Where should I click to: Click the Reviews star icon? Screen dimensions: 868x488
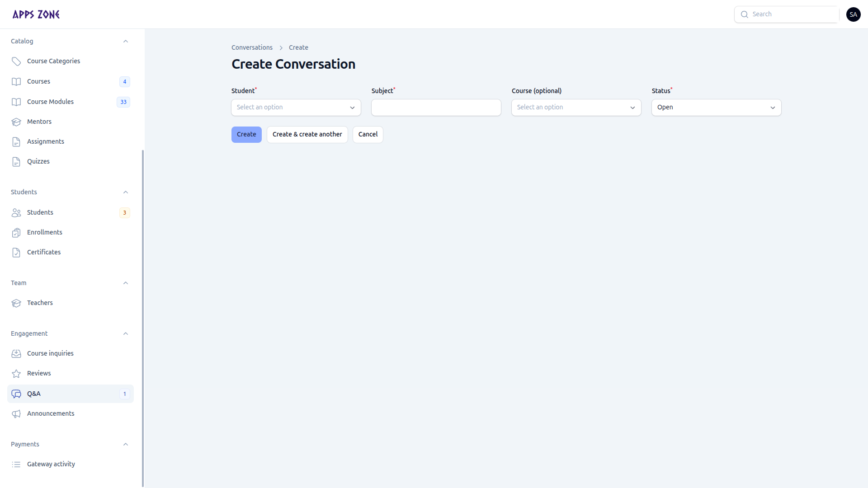pyautogui.click(x=16, y=374)
